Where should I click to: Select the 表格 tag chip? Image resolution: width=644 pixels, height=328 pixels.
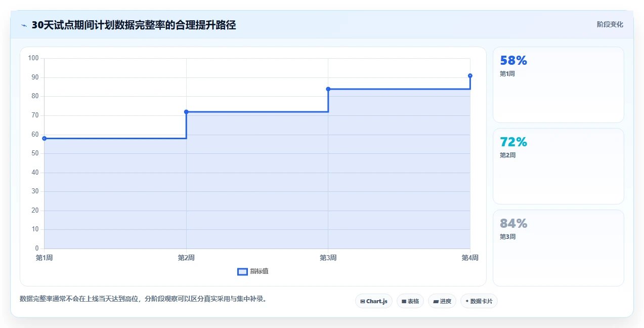tap(410, 301)
